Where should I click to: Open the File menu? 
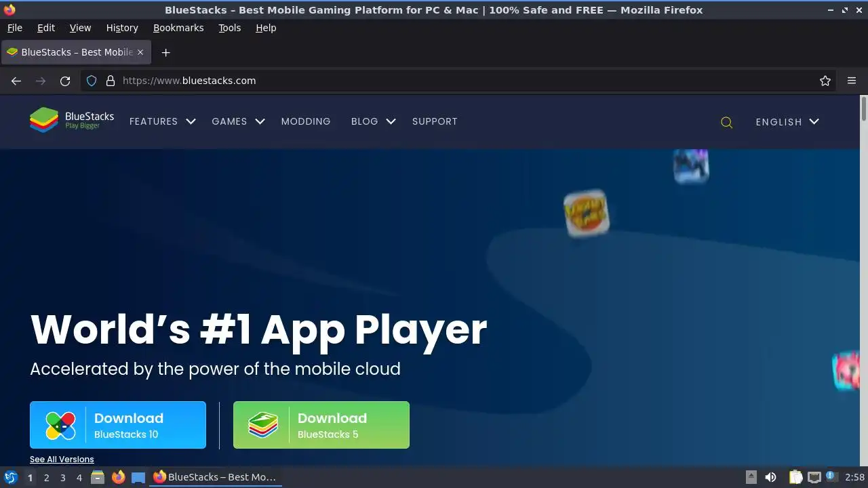pyautogui.click(x=14, y=28)
